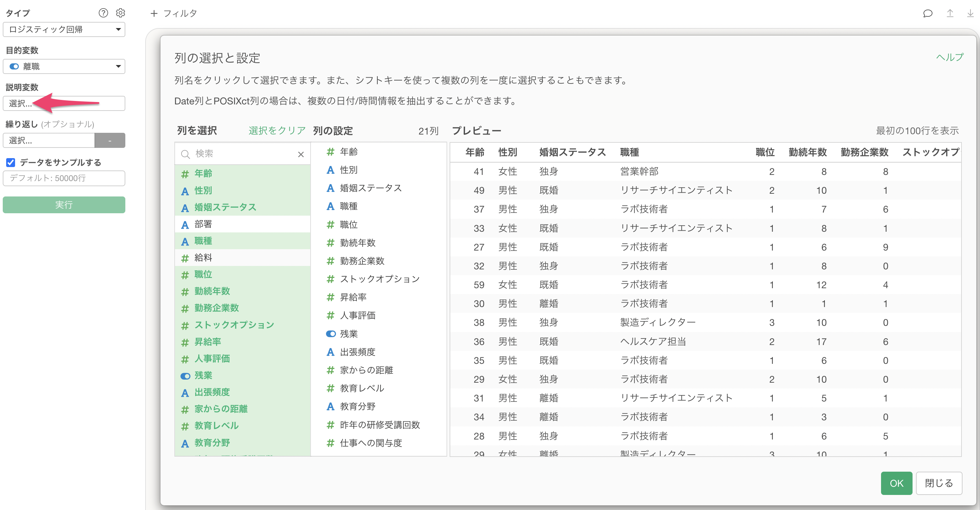Clear the column search with X icon

[301, 154]
